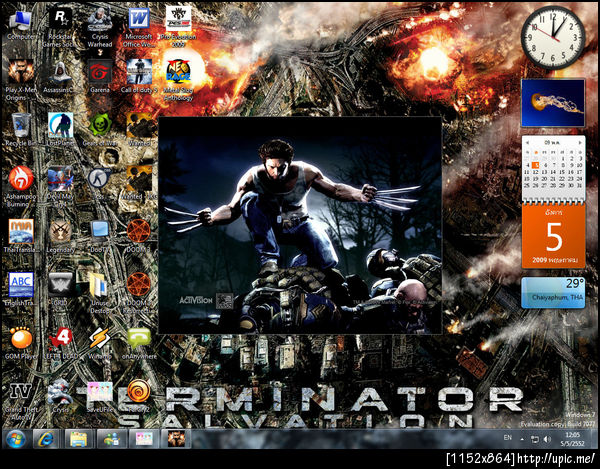Screen dimensions: 600x469
Task: Click the large orange day-5 panel
Action: [x=553, y=236]
